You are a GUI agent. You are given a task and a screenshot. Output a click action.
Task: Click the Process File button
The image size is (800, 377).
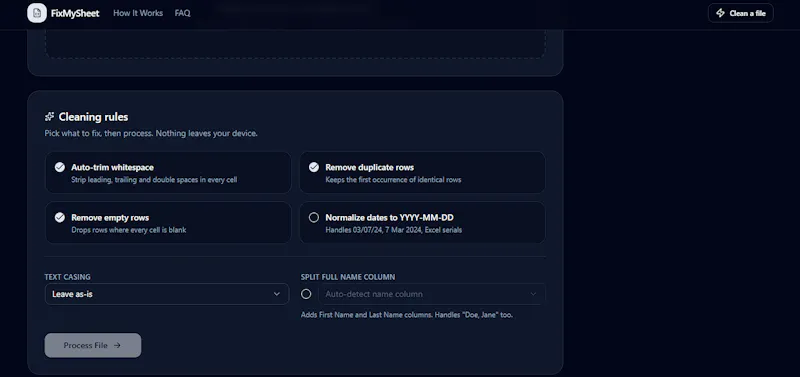tap(93, 345)
